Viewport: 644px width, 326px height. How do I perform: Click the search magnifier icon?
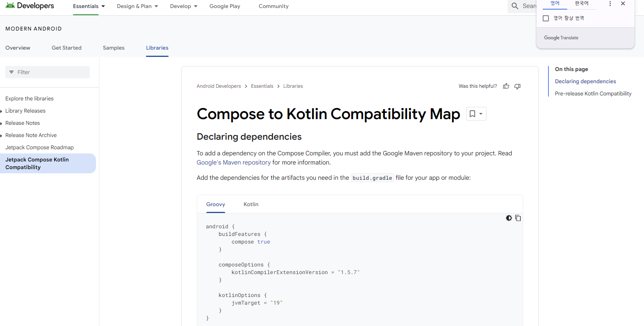(x=515, y=6)
